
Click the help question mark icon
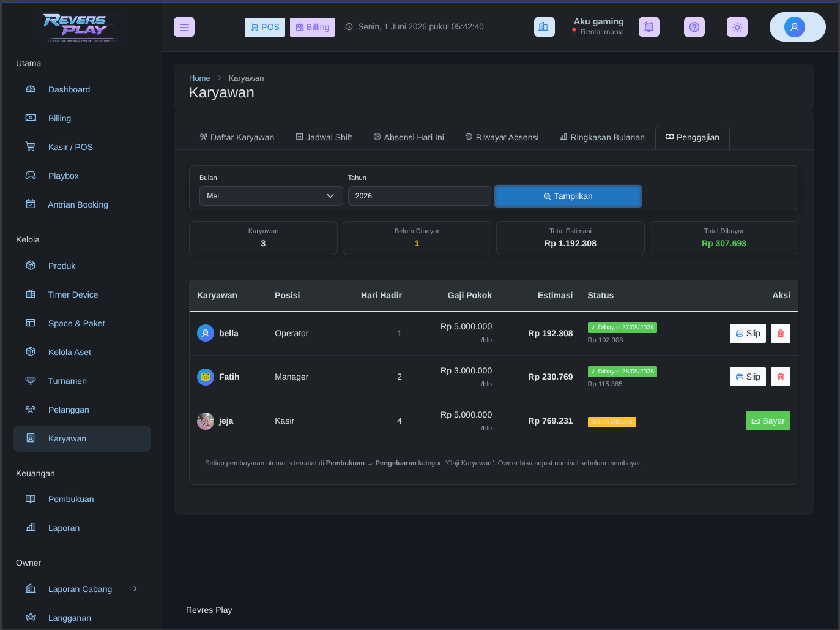coord(694,27)
